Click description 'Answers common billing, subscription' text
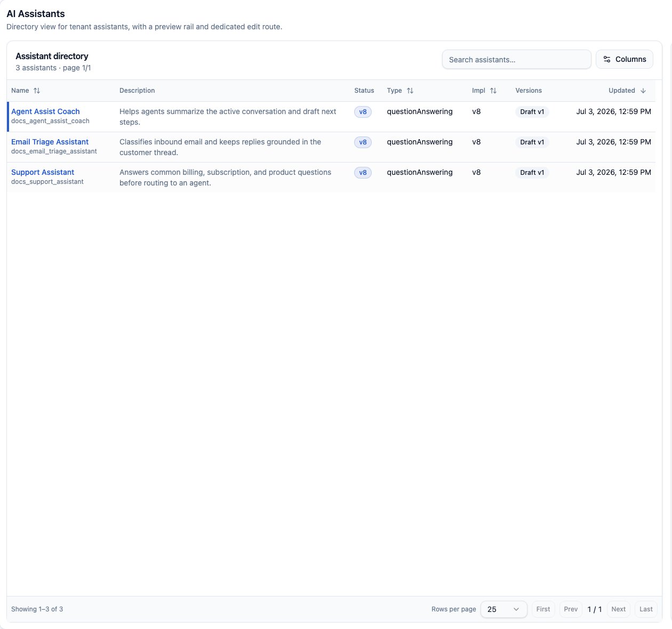Screen dimensions: 672x629 (225, 178)
